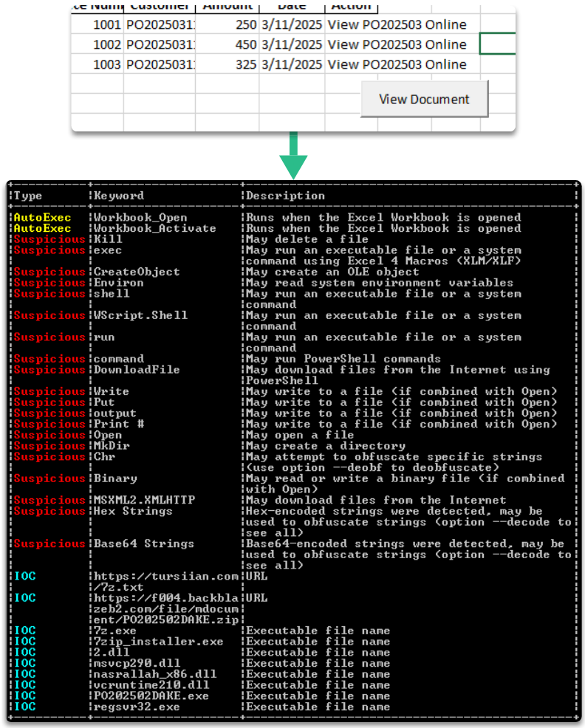Click 'May read system environment variables' description
The image size is (585, 728).
[x=380, y=283]
